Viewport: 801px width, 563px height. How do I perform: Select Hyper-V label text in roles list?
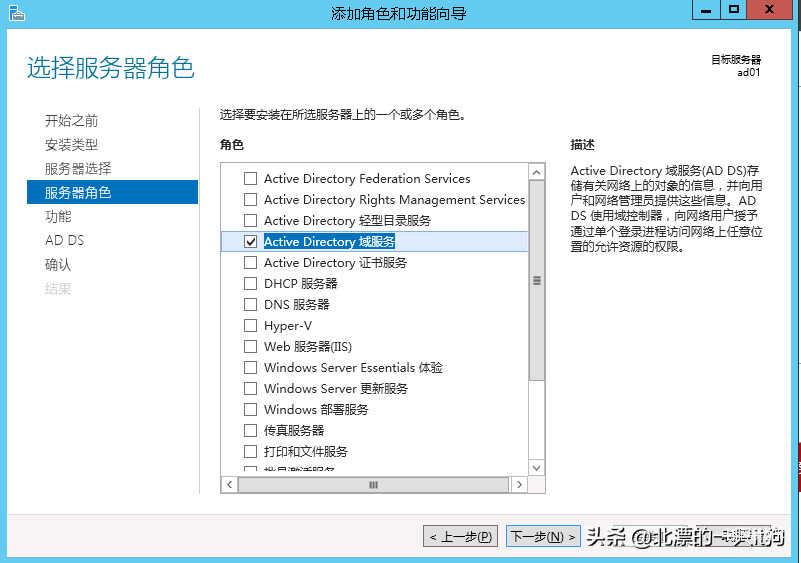point(288,325)
